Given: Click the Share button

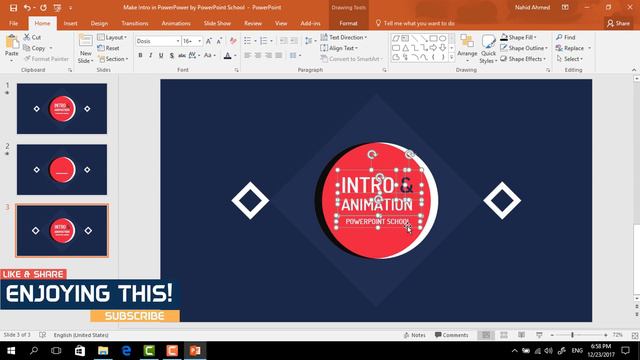Looking at the screenshot, I should click(x=618, y=23).
